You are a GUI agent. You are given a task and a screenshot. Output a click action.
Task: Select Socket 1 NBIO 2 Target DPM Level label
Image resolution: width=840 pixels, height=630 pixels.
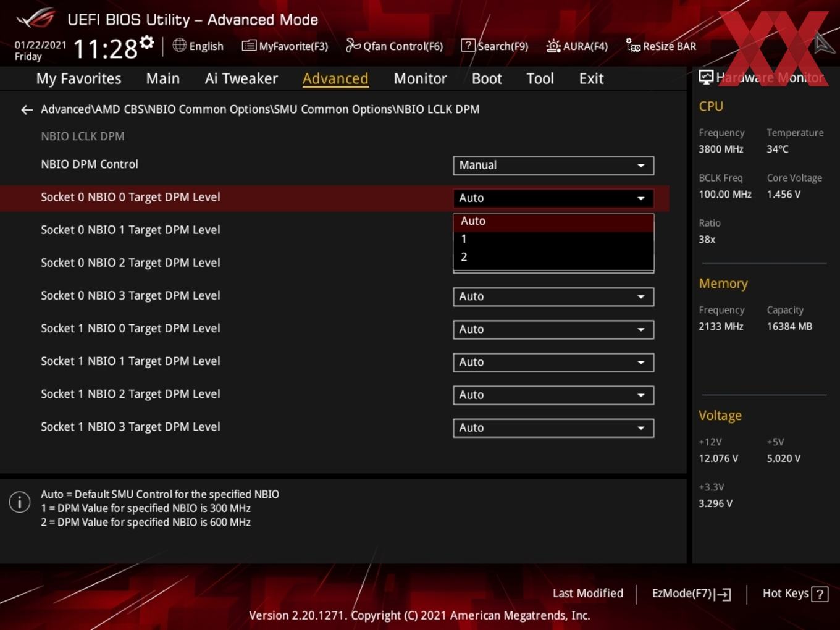130,394
